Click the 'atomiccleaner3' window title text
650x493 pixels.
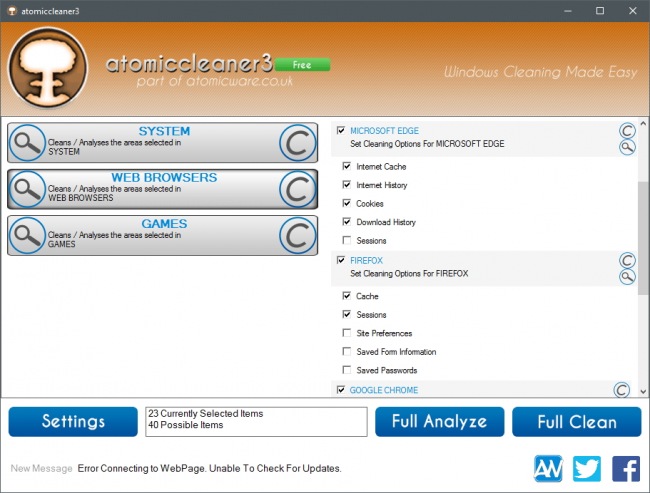50,11
